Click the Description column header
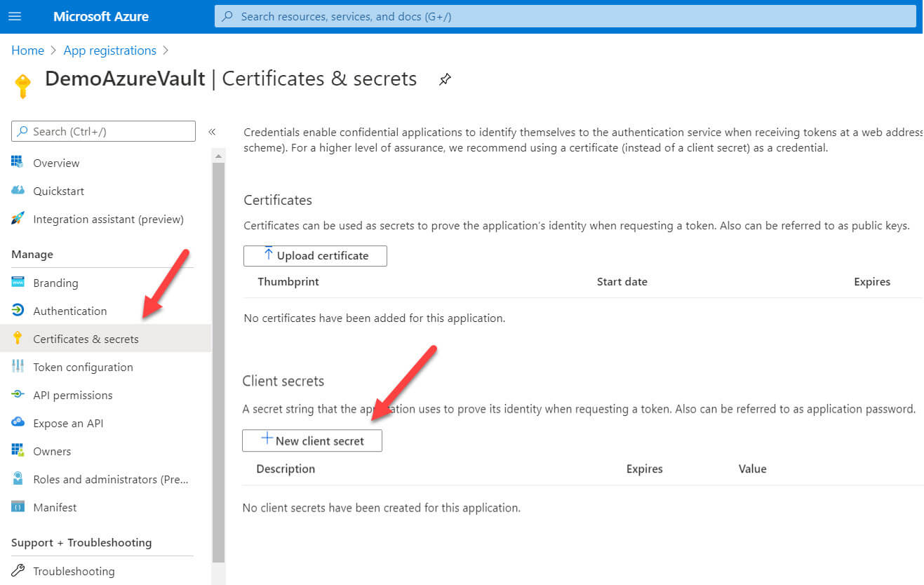 (x=286, y=469)
